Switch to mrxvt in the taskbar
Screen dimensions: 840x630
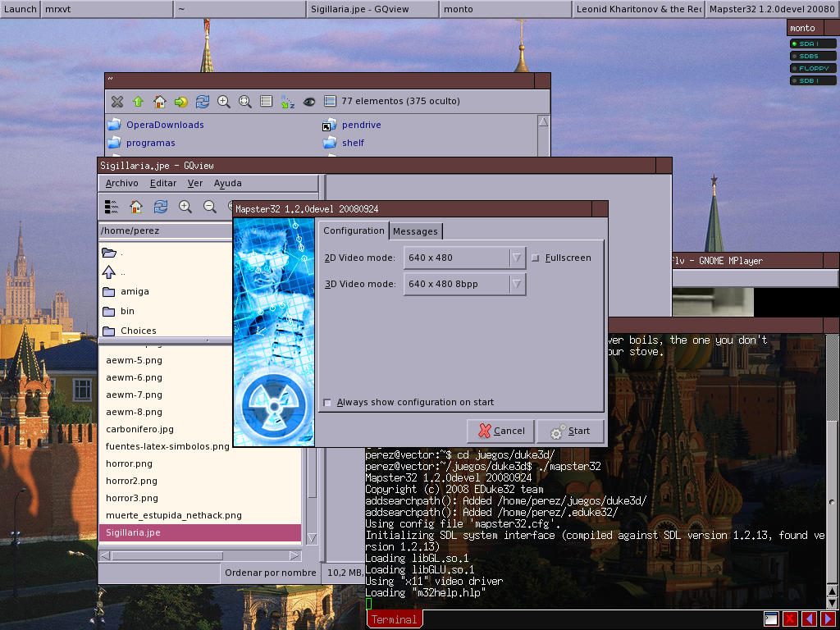tap(107, 9)
